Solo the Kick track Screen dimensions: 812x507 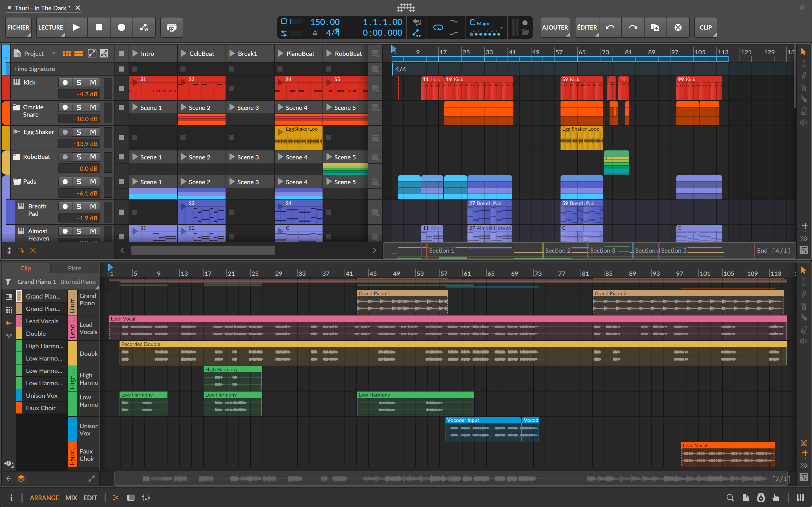click(x=79, y=82)
